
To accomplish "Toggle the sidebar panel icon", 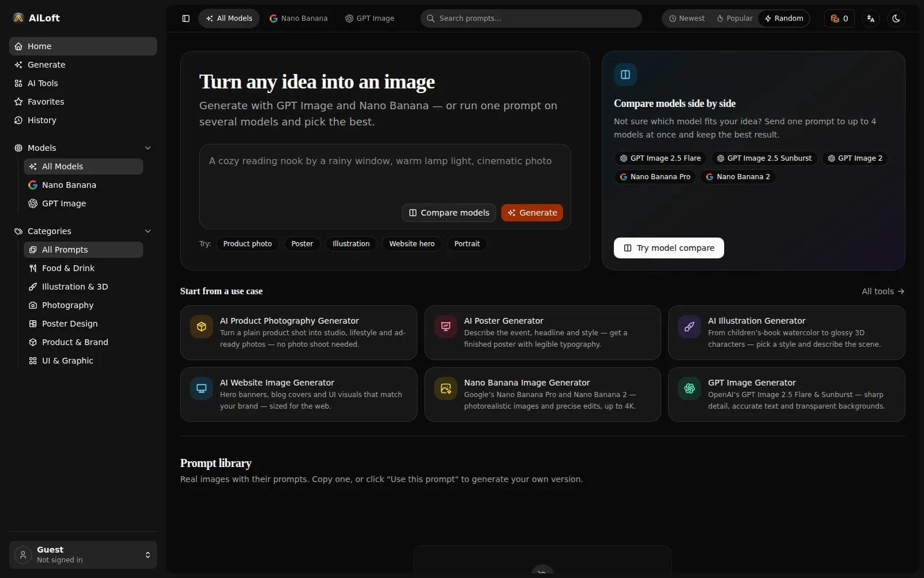I will point(186,18).
